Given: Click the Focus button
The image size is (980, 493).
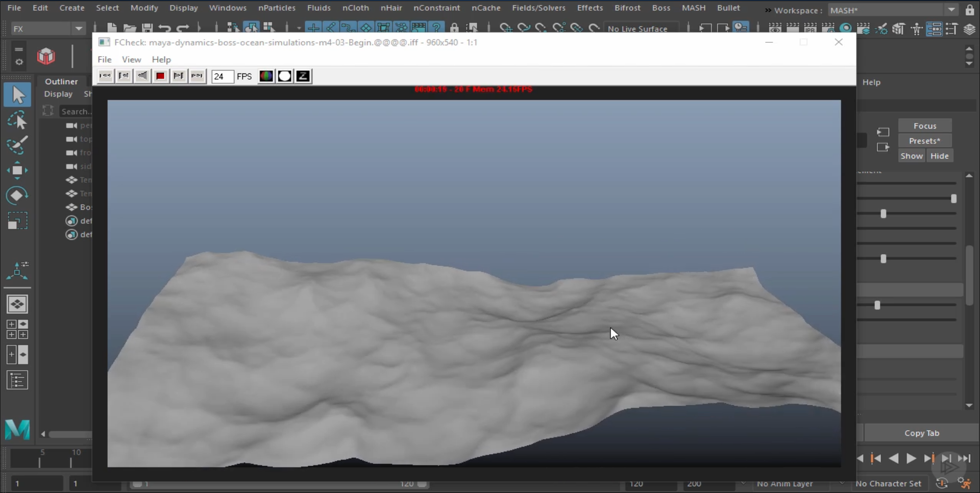Looking at the screenshot, I should 925,126.
